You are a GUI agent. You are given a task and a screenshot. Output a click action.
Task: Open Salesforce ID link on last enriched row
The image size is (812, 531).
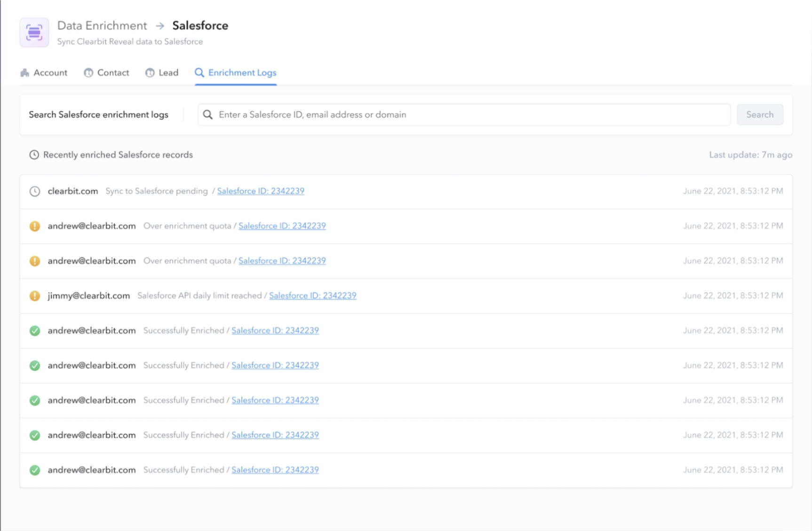tap(275, 470)
